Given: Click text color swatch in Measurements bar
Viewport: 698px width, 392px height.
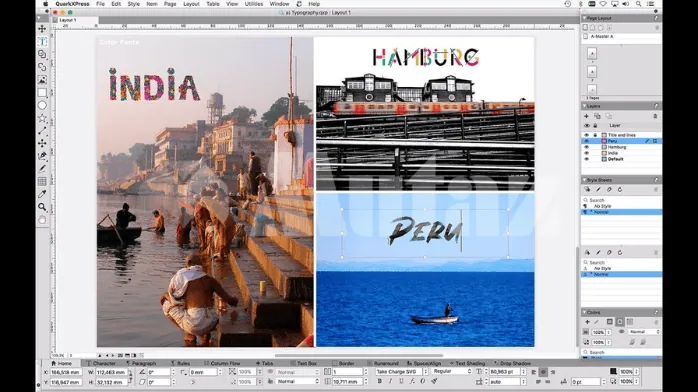Looking at the screenshot, I should click(613, 371).
